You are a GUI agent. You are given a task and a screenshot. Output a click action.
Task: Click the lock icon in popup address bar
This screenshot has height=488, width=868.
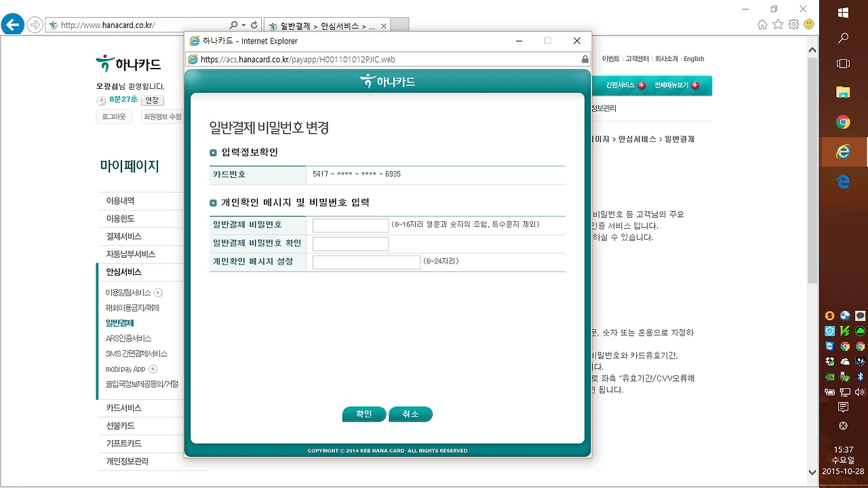click(x=585, y=59)
